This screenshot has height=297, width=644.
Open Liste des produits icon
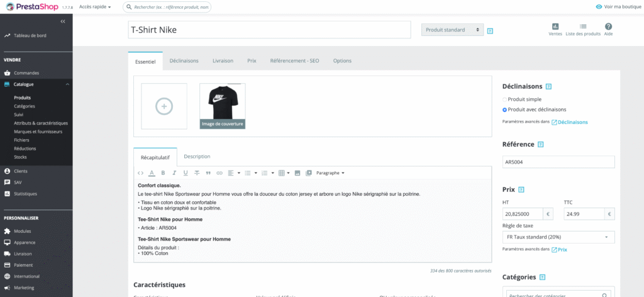(583, 30)
